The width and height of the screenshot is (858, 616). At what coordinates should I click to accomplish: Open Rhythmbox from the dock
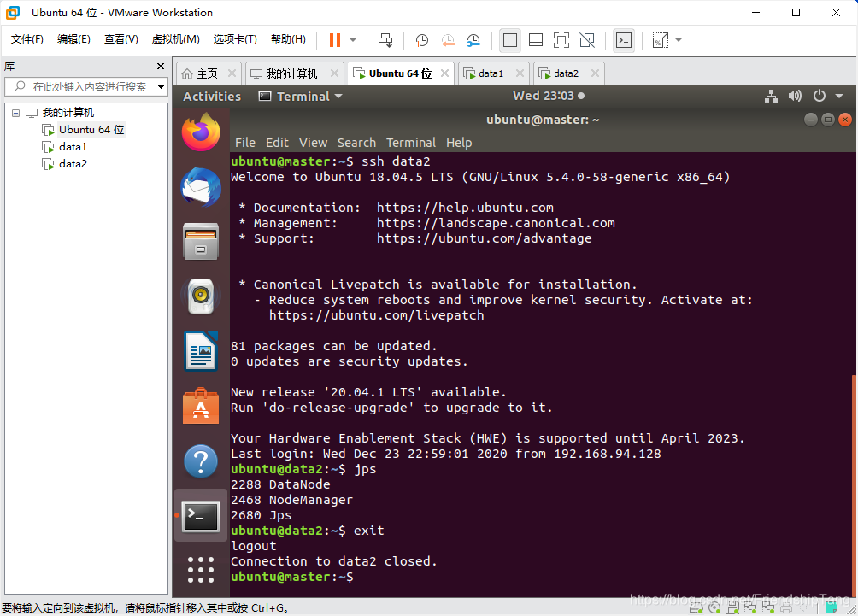[x=201, y=296]
